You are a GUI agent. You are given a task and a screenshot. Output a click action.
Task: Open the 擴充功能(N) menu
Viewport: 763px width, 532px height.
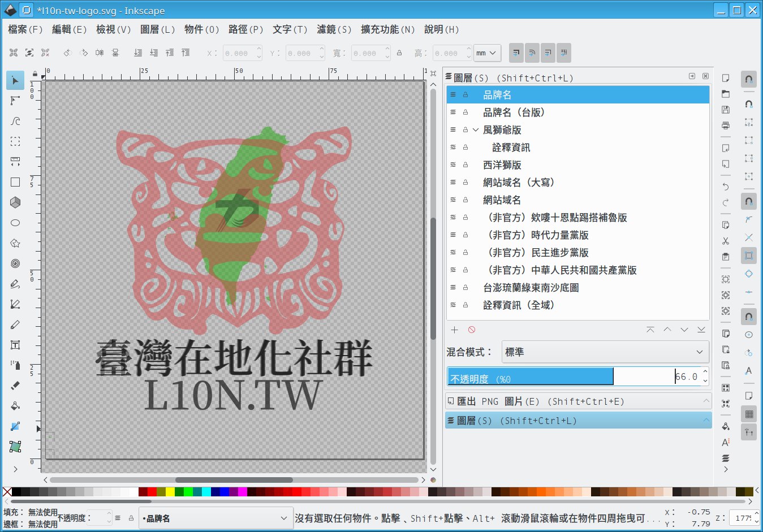click(x=387, y=29)
